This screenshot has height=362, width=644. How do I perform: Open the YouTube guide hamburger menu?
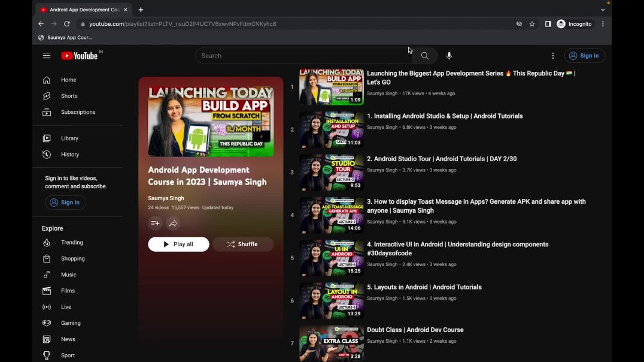click(47, 55)
